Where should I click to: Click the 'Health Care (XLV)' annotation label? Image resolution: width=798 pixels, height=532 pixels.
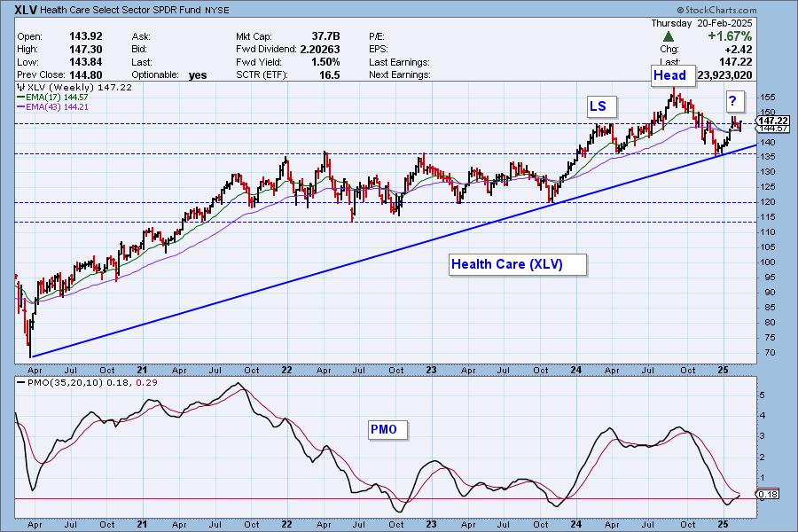tap(517, 265)
